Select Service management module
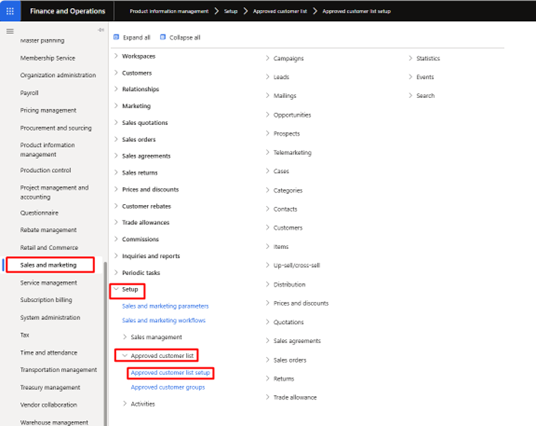The height and width of the screenshot is (426, 536). 49,283
